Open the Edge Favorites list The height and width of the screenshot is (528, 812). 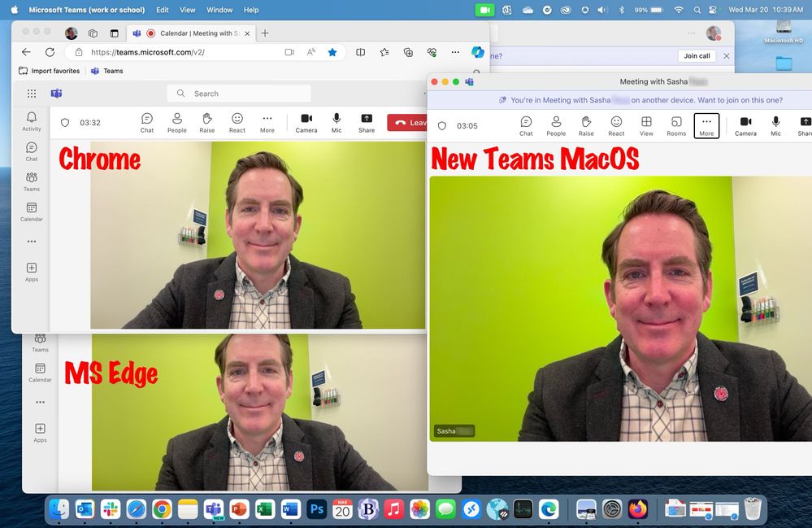click(x=384, y=52)
